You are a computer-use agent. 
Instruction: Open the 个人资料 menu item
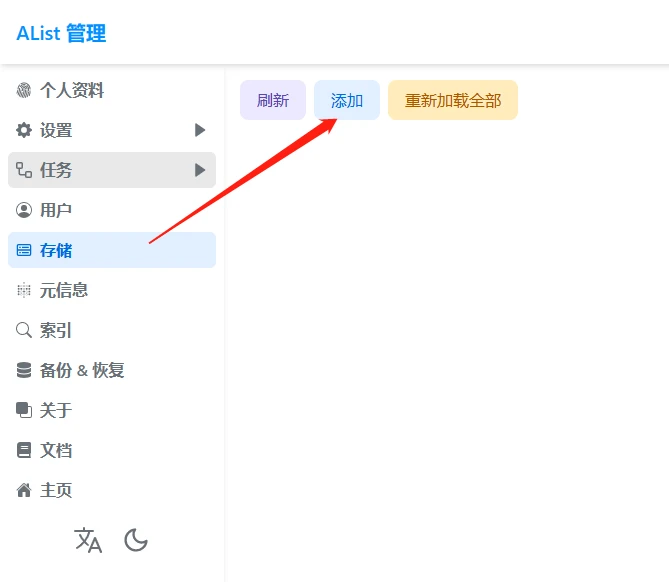click(x=112, y=90)
